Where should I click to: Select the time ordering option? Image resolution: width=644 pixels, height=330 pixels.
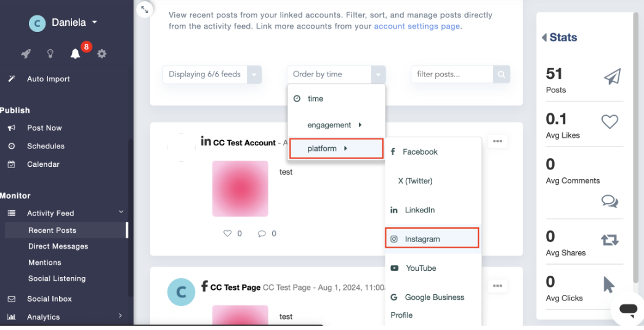coord(315,99)
